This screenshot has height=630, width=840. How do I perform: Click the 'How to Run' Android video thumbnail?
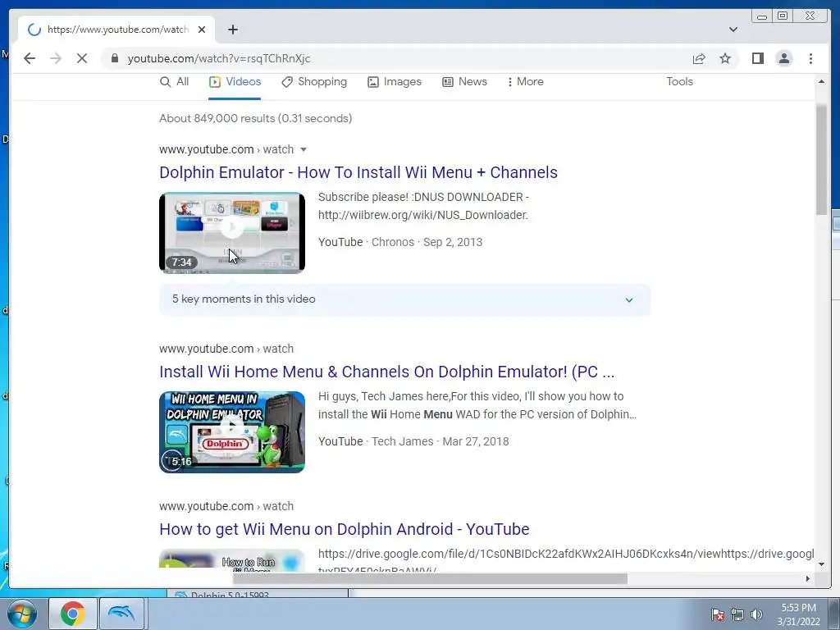(x=232, y=559)
